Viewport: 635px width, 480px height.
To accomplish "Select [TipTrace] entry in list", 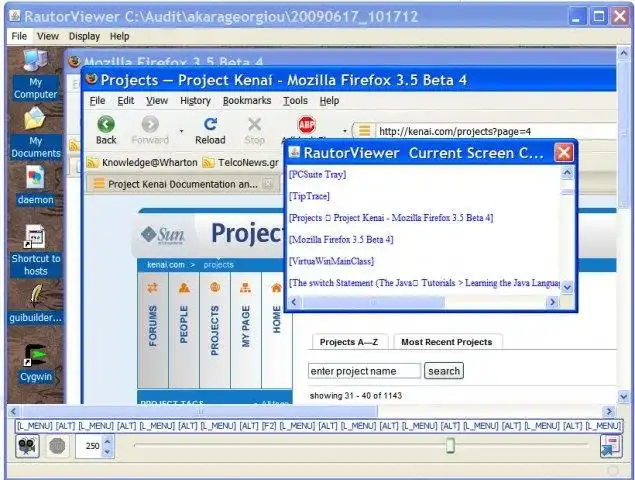I will point(309,196).
